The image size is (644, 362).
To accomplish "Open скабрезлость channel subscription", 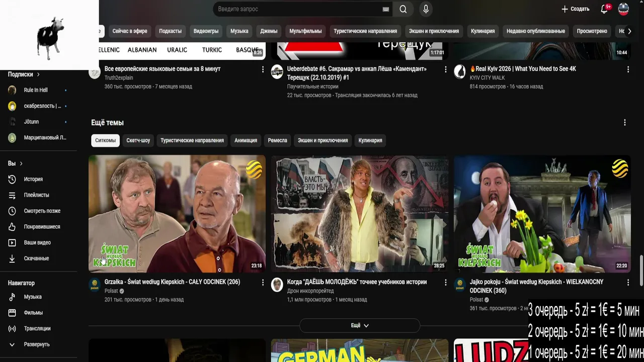I will 38,106.
